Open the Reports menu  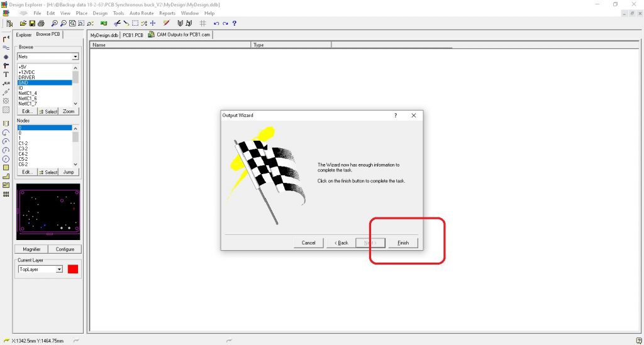pos(167,13)
